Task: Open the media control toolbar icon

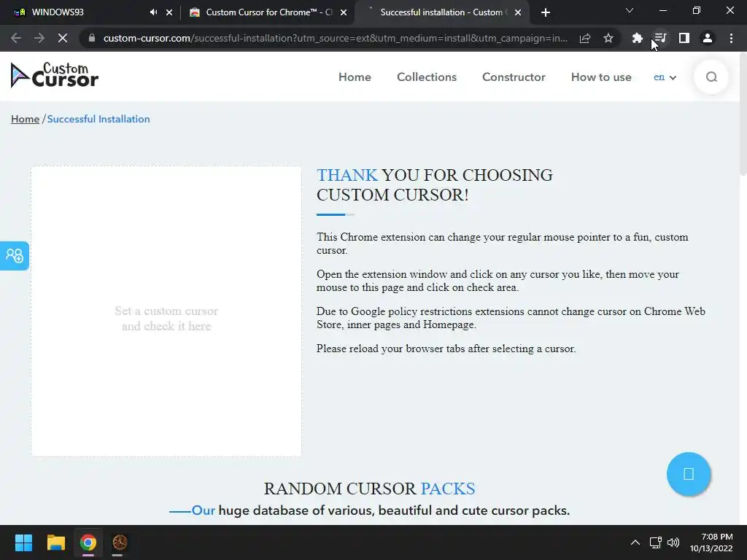Action: 659,38
